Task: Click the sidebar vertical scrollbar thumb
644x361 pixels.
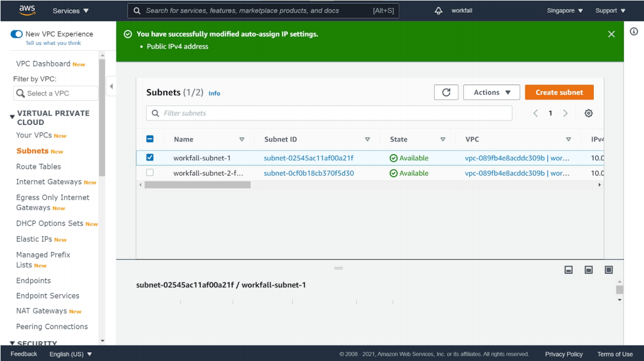Action: [102, 117]
